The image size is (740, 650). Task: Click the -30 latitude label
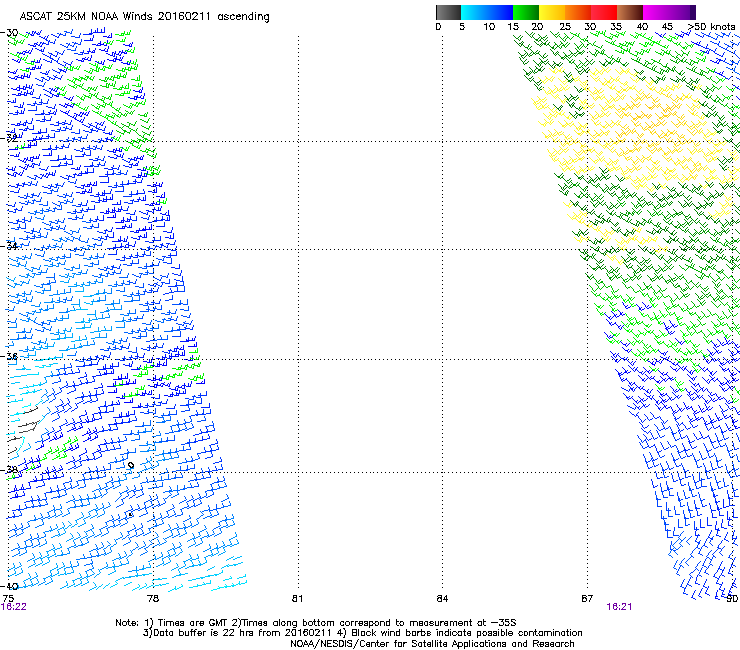click(x=9, y=33)
